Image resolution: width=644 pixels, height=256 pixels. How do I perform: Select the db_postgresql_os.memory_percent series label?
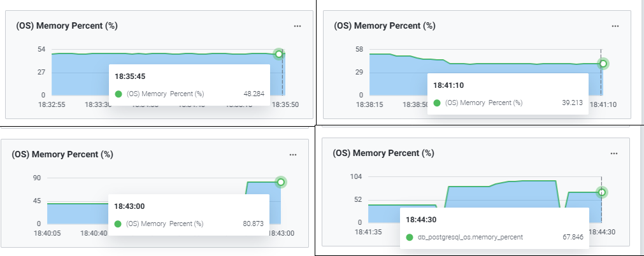click(470, 237)
